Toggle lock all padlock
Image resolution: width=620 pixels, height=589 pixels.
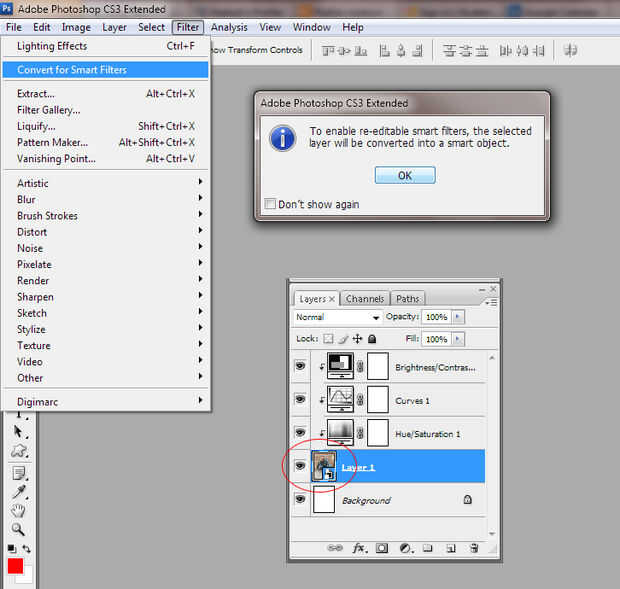(372, 339)
